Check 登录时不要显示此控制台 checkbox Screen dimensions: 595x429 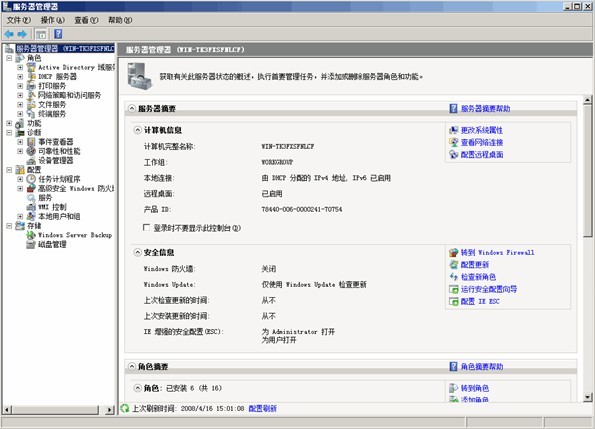pyautogui.click(x=146, y=227)
